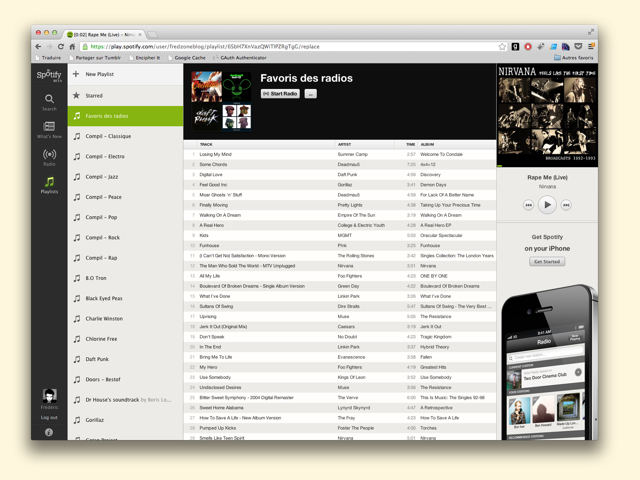Click the playlist cover art mosaic
The width and height of the screenshot is (640, 480).
point(221,102)
